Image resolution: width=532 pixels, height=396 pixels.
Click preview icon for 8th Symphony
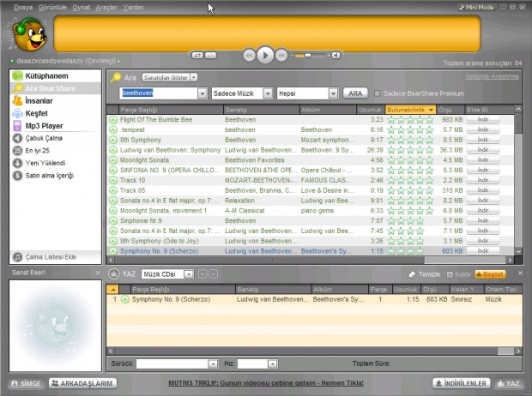point(113,140)
